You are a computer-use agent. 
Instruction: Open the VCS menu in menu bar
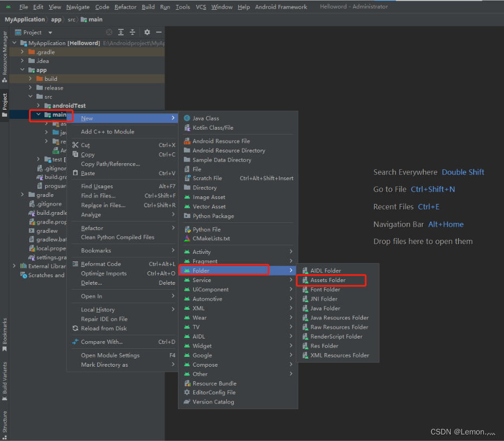201,7
